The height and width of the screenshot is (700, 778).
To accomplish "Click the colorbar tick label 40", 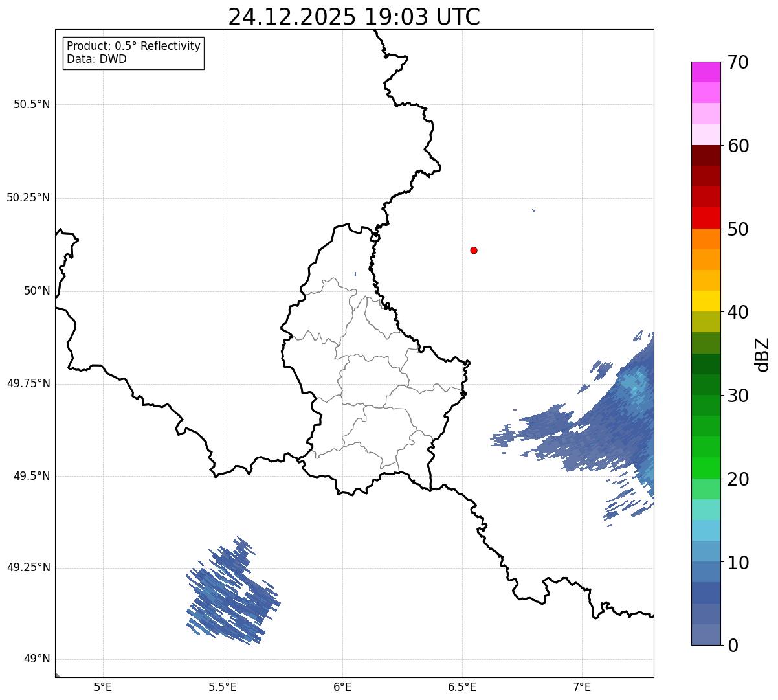I will point(738,312).
